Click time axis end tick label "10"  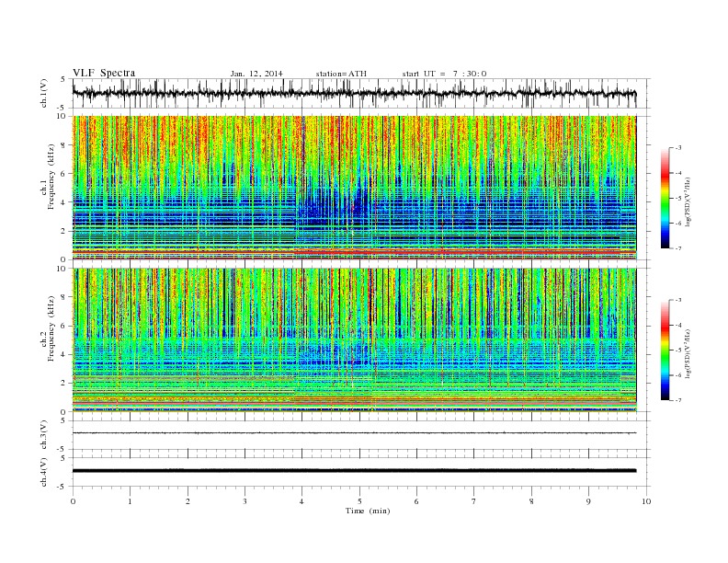(646, 501)
